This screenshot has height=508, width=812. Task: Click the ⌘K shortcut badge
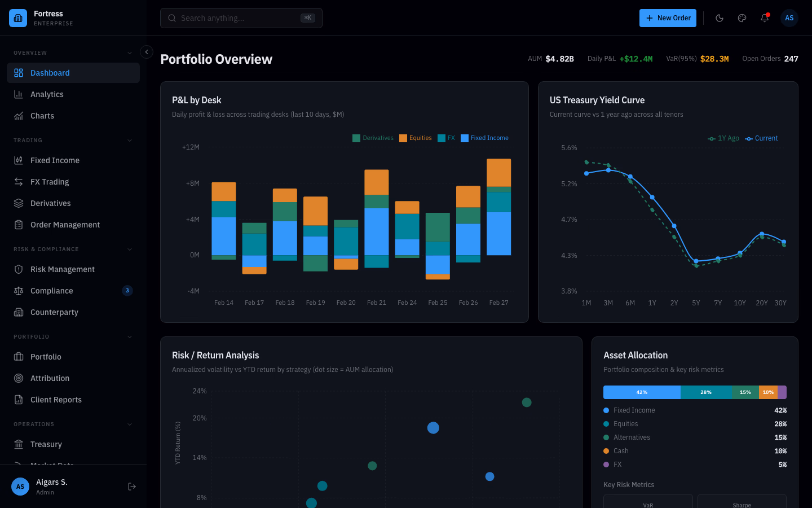(308, 18)
